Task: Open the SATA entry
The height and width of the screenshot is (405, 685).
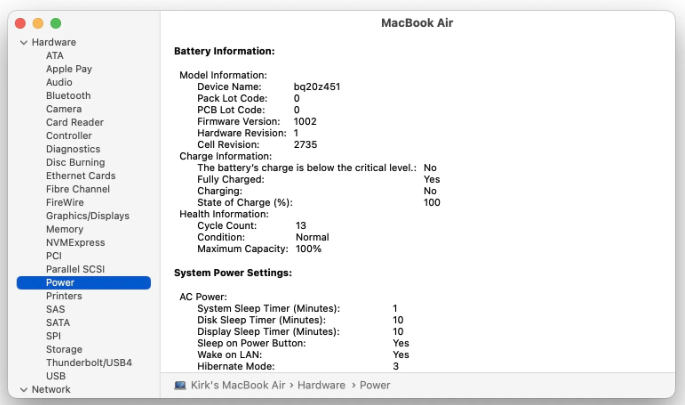Action: coord(58,322)
